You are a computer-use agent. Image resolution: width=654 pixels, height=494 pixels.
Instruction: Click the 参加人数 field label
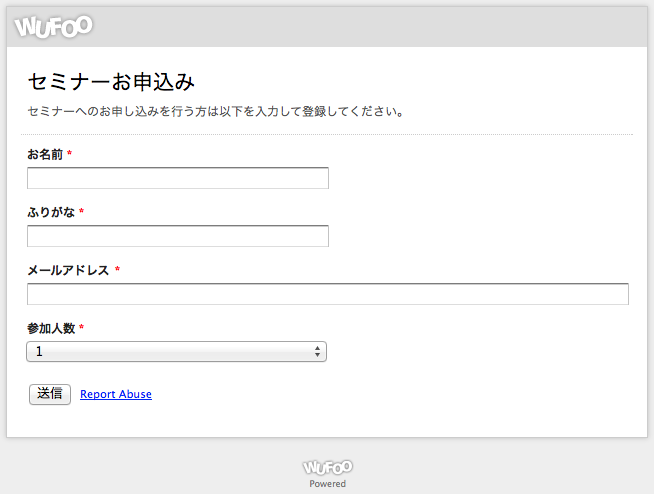(x=51, y=328)
